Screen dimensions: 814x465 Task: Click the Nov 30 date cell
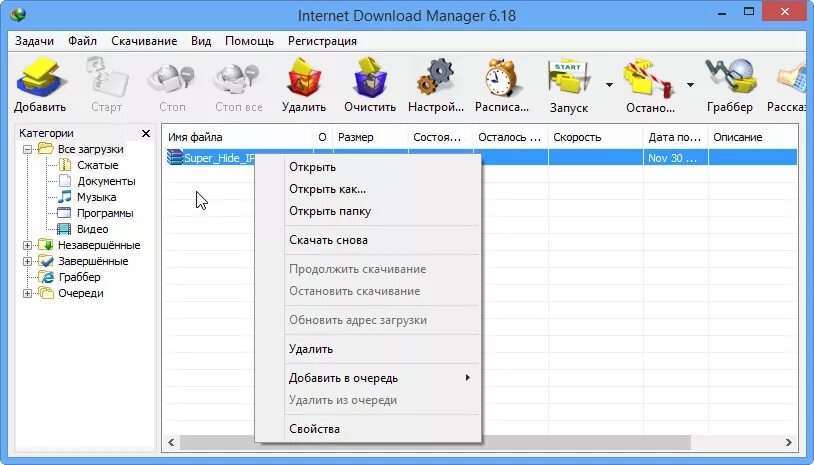point(675,158)
